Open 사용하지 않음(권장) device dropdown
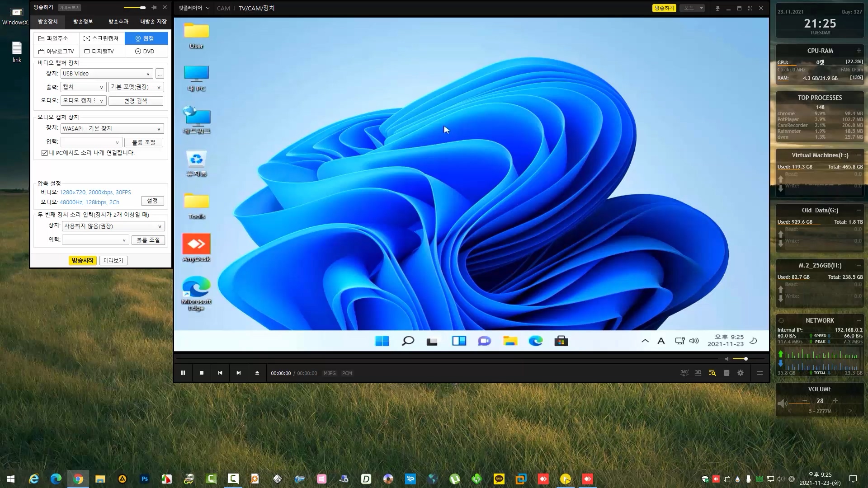The image size is (868, 488). [113, 226]
